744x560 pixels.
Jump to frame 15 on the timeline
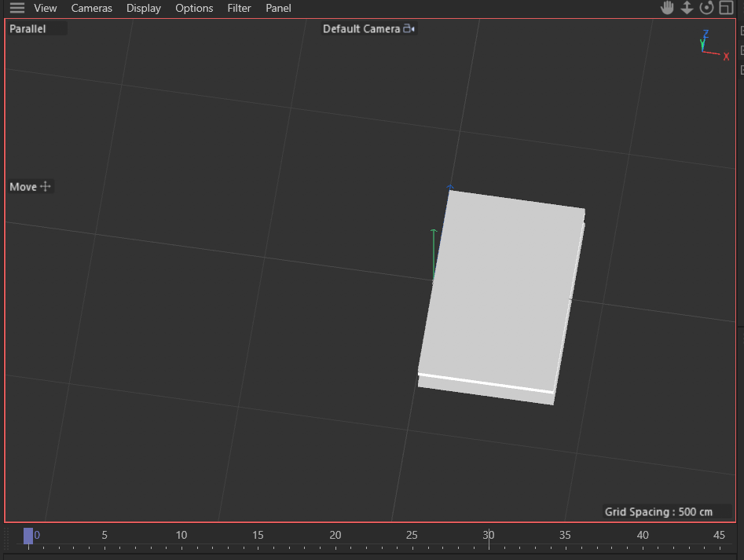(x=258, y=535)
